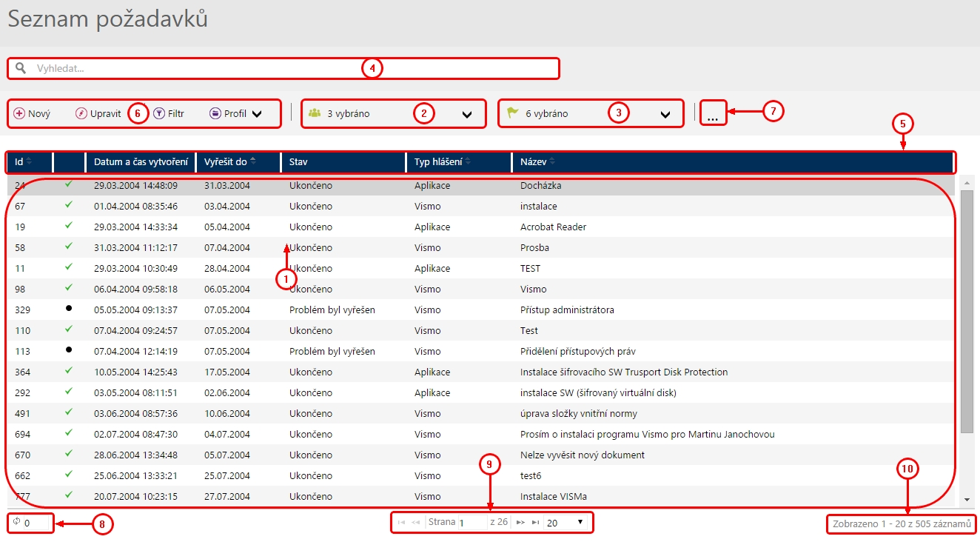The image size is (980, 542).
Task: Sort by 'Vyřešit do' using its sort arrows
Action: pyautogui.click(x=253, y=161)
